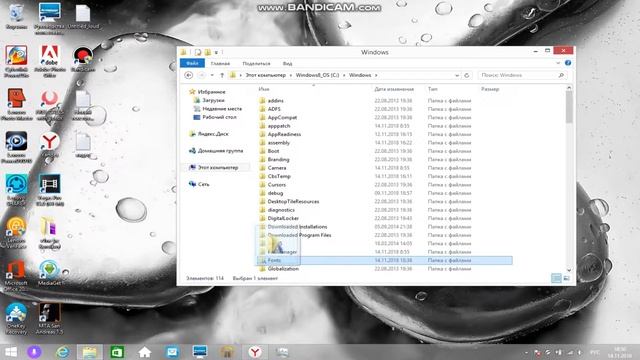The height and width of the screenshot is (360, 640).
Task: Select Сеть in navigation pane
Action: [203, 184]
